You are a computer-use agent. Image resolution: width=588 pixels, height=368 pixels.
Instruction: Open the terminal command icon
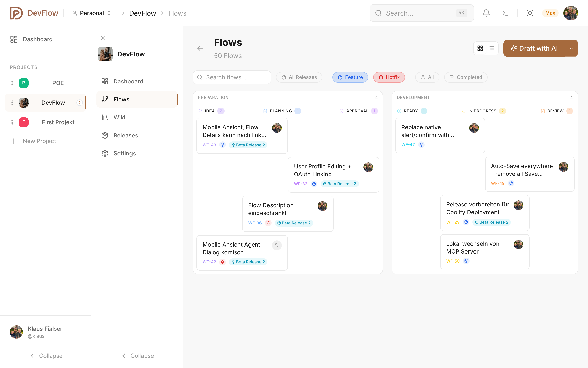(505, 13)
